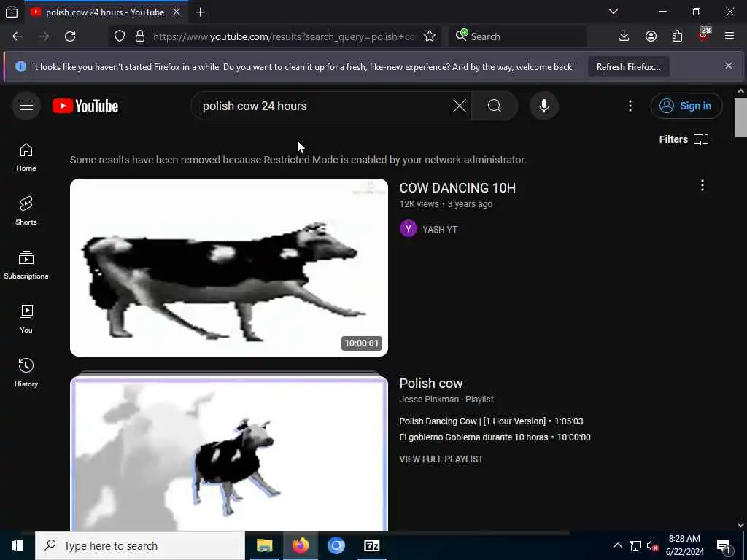The width and height of the screenshot is (747, 560).
Task: Open History in sidebar
Action: [26, 373]
